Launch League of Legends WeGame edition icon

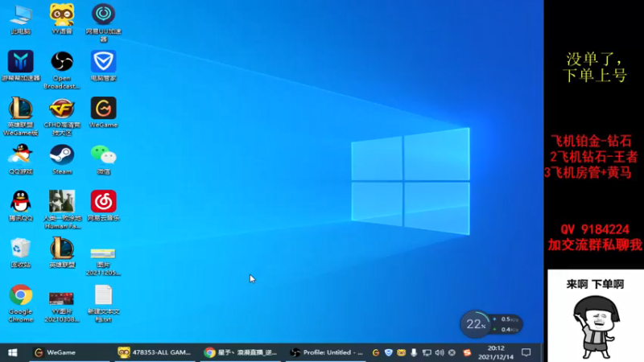coord(21,117)
